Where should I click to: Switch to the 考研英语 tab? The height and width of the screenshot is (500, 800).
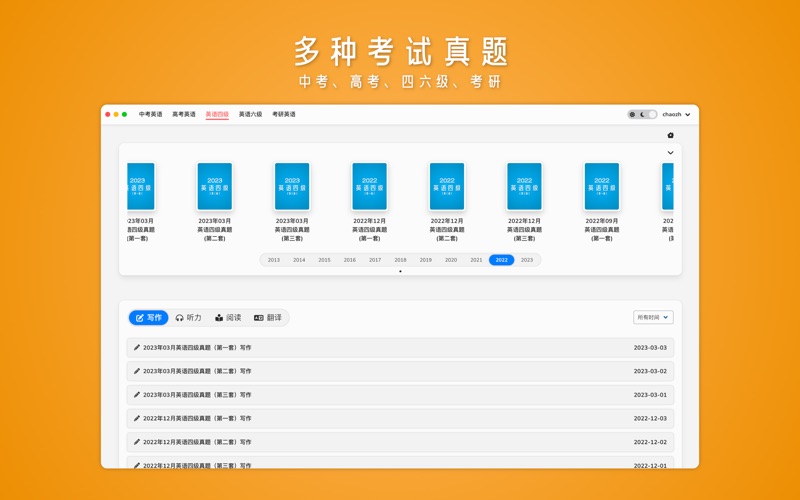(x=284, y=115)
